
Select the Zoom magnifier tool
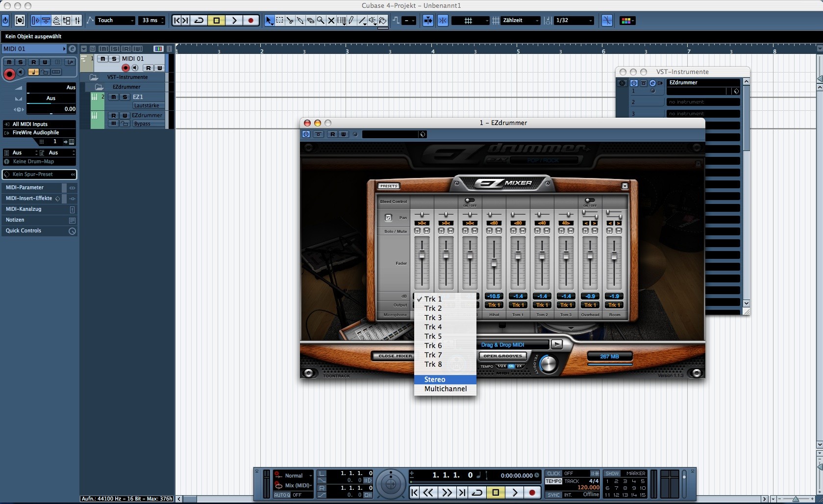[x=321, y=21]
